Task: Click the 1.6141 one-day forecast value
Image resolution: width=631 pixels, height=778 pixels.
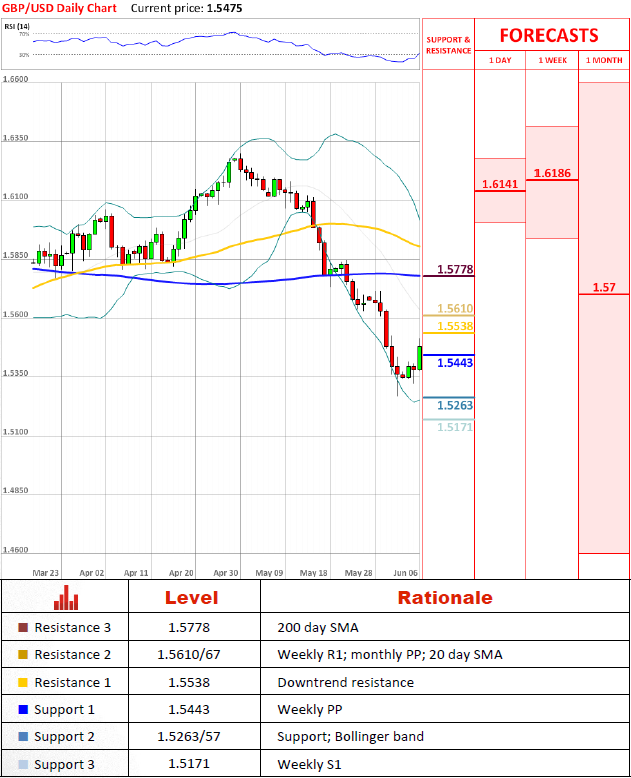Action: pos(500,184)
